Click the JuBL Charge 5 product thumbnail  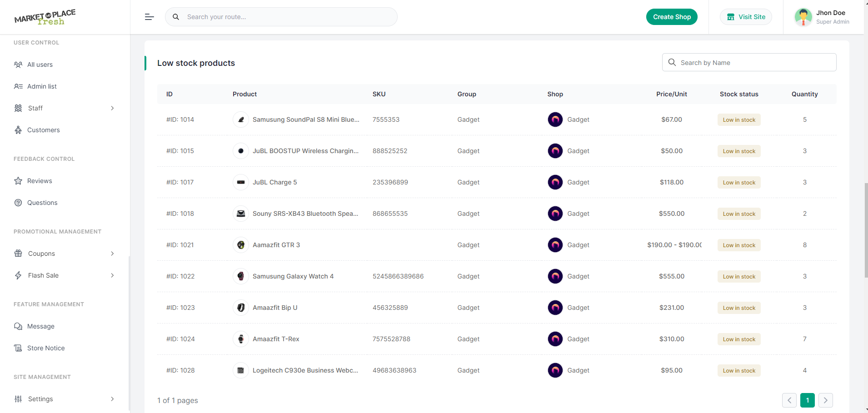coord(241,182)
